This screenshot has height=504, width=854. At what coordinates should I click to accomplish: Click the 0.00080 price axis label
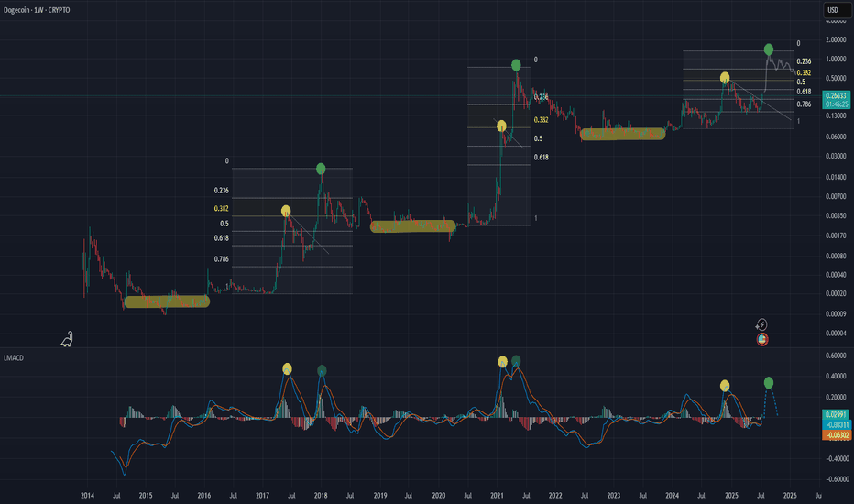click(x=836, y=256)
